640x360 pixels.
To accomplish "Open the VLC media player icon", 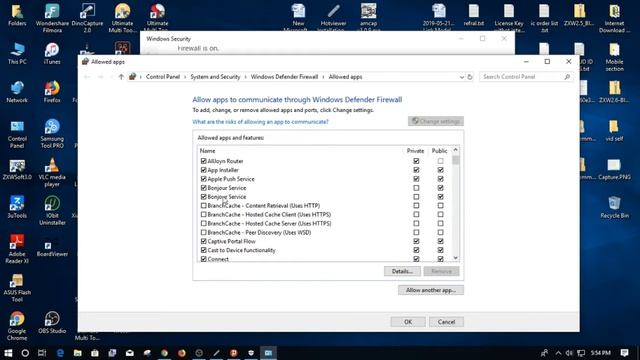I will click(52, 172).
